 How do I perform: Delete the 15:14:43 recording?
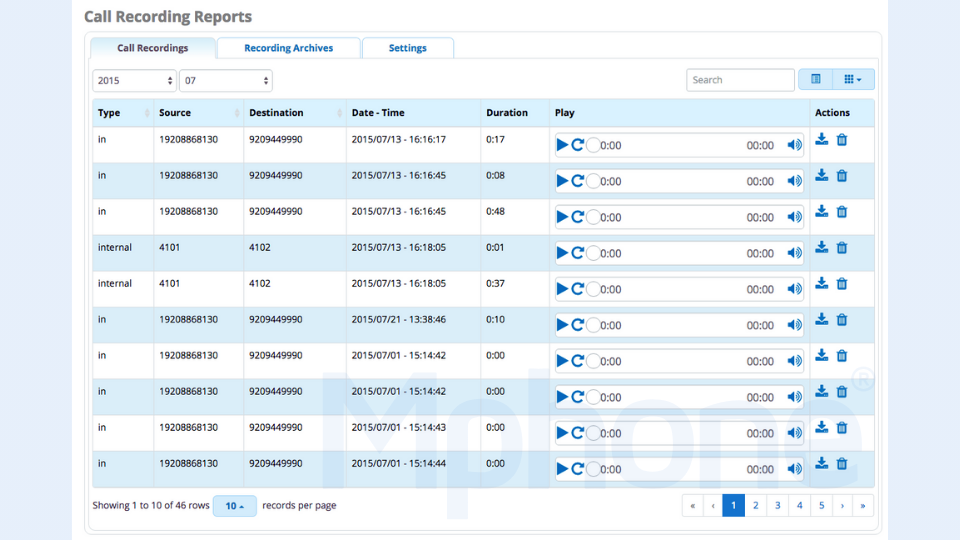842,427
